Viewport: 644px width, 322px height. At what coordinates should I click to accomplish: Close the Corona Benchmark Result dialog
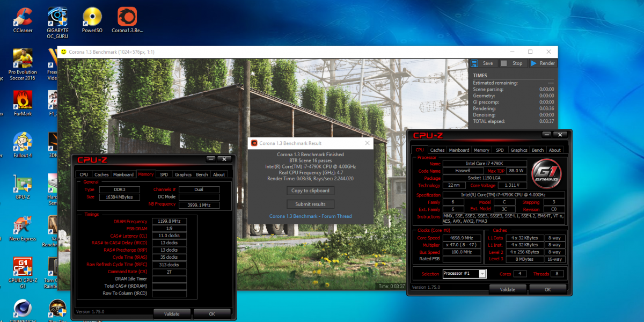pos(368,143)
